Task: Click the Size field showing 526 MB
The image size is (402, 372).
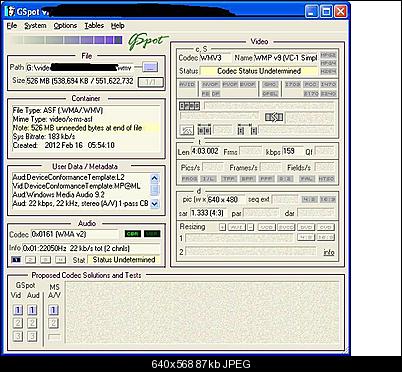Action: coord(79,81)
